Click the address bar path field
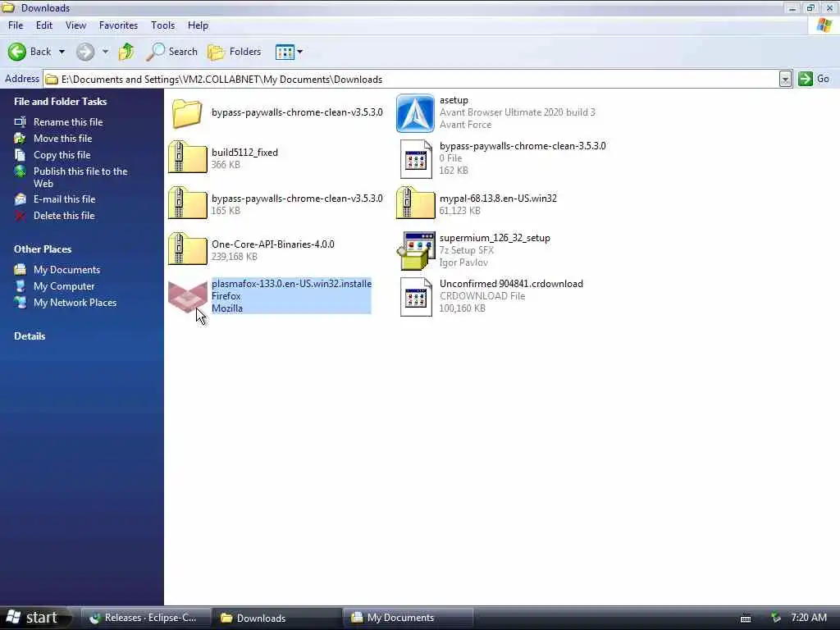840x630 pixels. click(x=411, y=80)
